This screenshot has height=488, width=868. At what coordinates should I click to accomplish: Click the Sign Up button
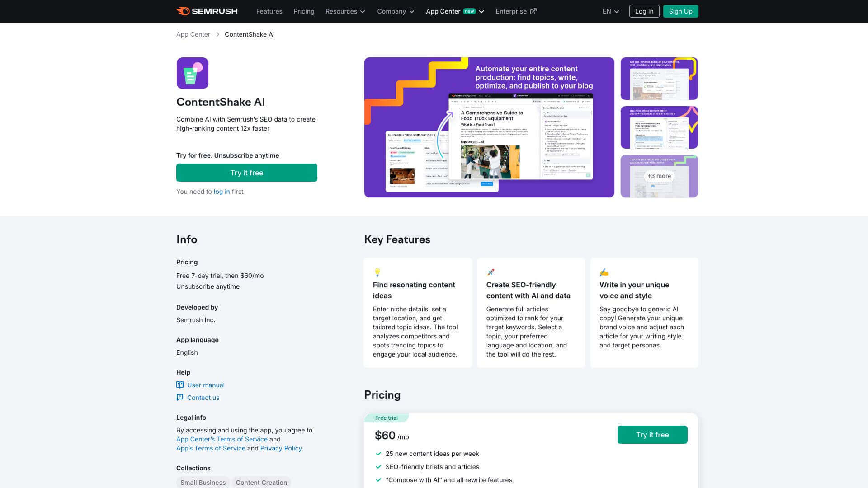[x=681, y=11]
